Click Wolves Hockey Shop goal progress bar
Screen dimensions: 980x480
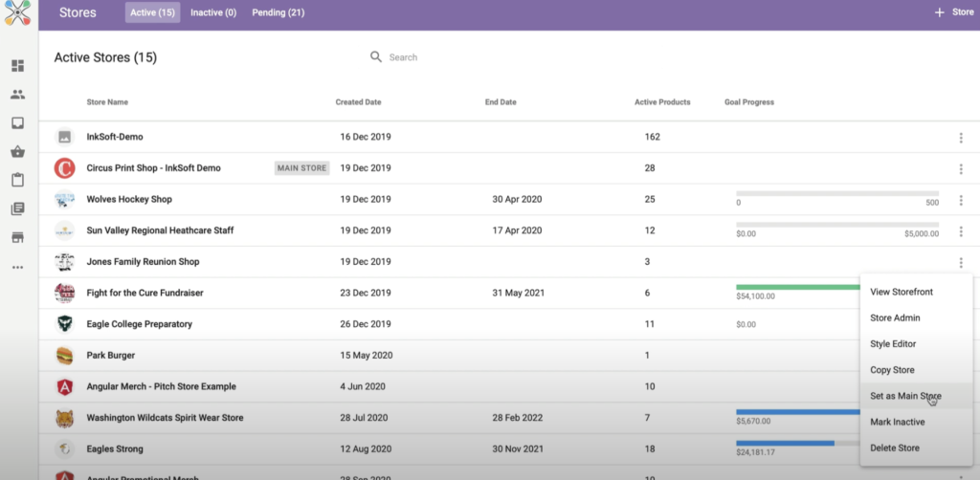tap(837, 193)
